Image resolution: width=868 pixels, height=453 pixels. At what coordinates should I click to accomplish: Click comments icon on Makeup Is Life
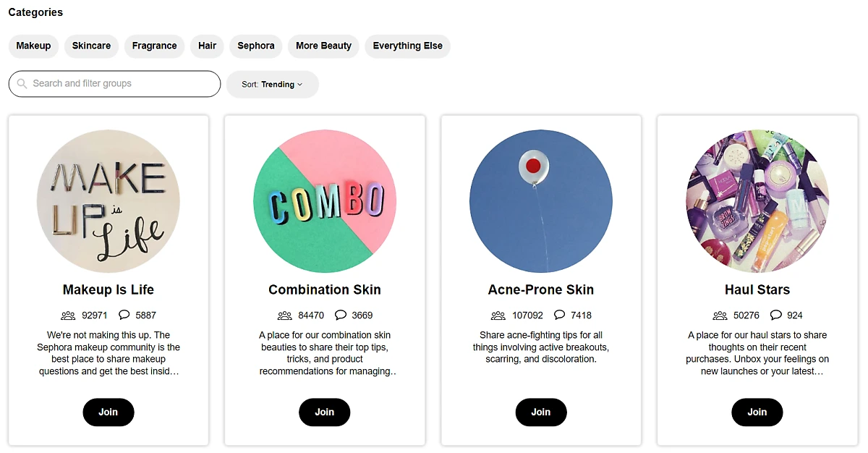(124, 315)
